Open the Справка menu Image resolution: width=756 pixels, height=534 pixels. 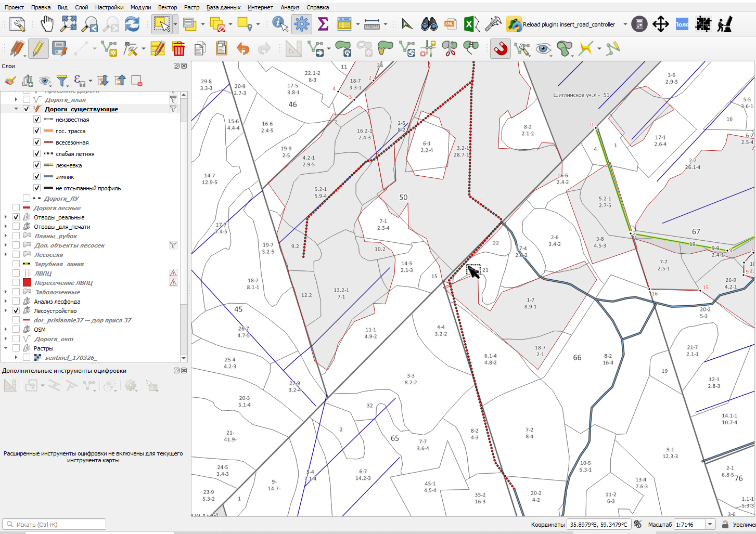(x=317, y=7)
